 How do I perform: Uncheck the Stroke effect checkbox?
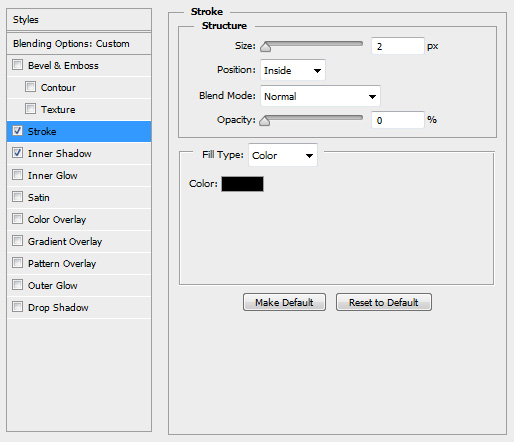(x=17, y=131)
